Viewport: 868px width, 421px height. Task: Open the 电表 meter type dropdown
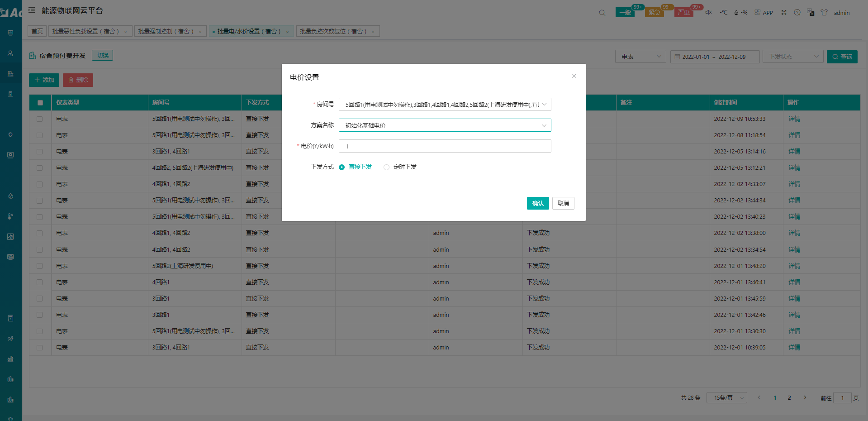[640, 57]
